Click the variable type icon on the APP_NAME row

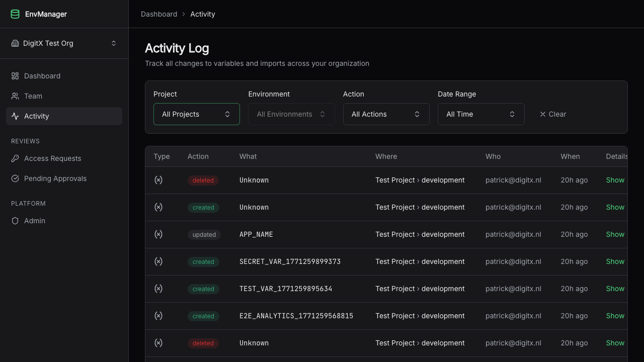click(158, 234)
